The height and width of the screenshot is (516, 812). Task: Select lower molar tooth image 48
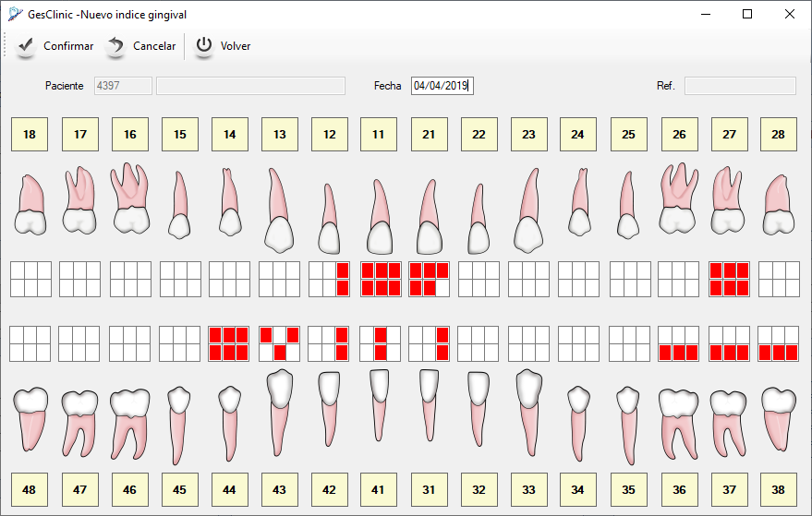(30, 419)
